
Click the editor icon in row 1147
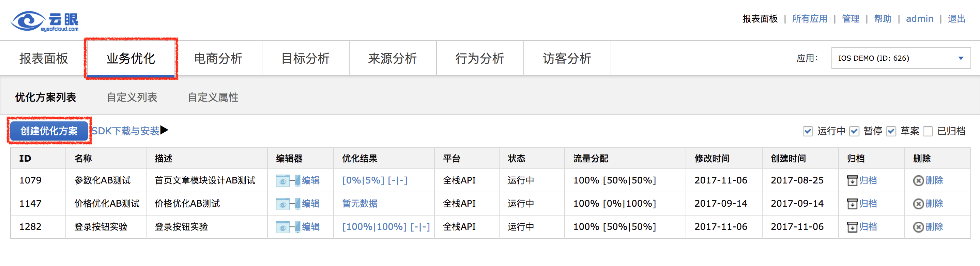288,204
